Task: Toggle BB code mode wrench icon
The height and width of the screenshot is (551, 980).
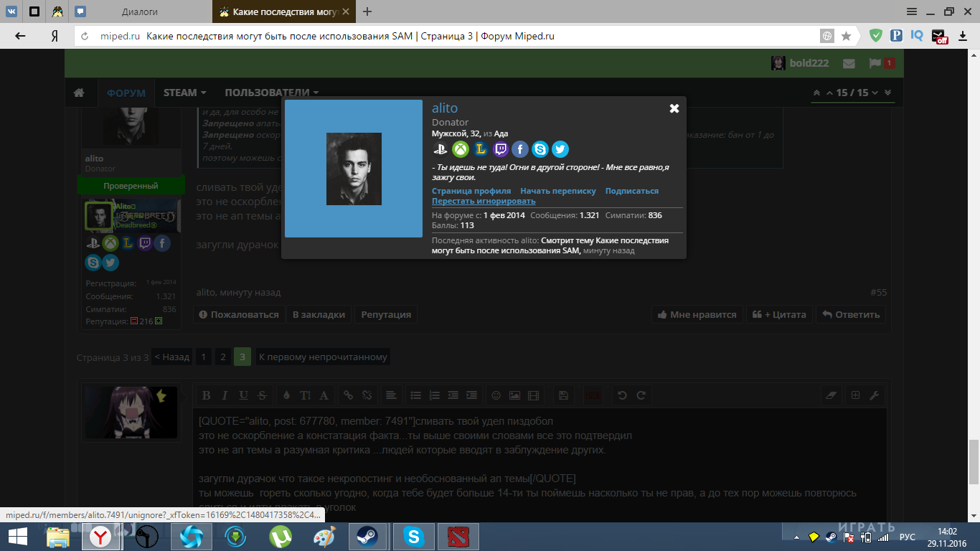Action: [874, 395]
